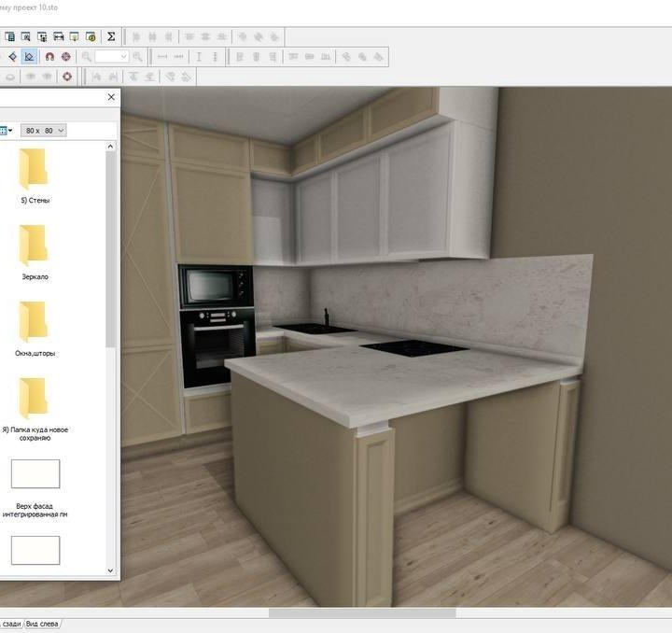Switch to the 'Вид слева' view tab
This screenshot has height=633, width=672.
tap(42, 624)
